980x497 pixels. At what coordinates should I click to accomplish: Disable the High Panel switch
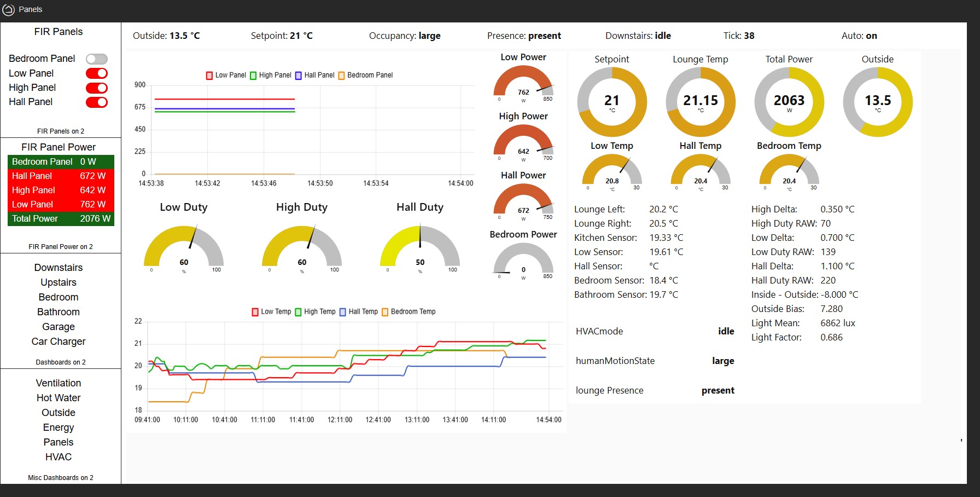(97, 88)
